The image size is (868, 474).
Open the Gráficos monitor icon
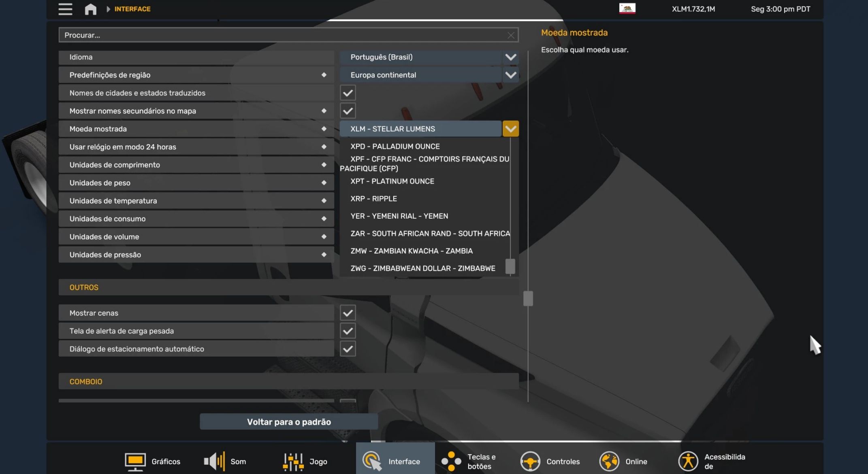click(135, 461)
